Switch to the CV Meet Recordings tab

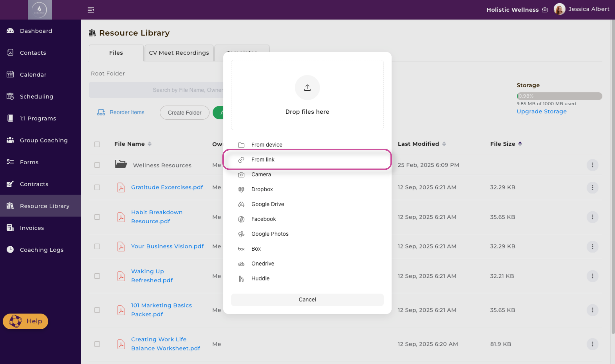pos(179,53)
